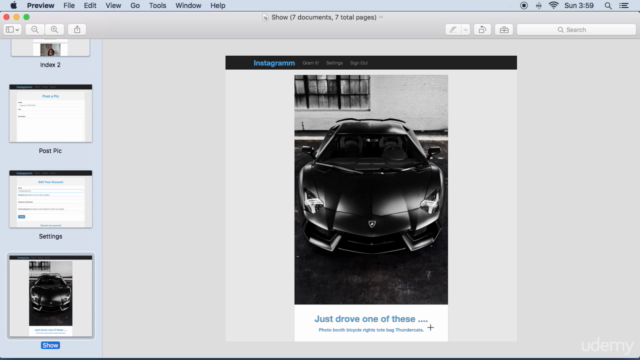Open the Share button in toolbar
640x360 pixels.
click(77, 29)
